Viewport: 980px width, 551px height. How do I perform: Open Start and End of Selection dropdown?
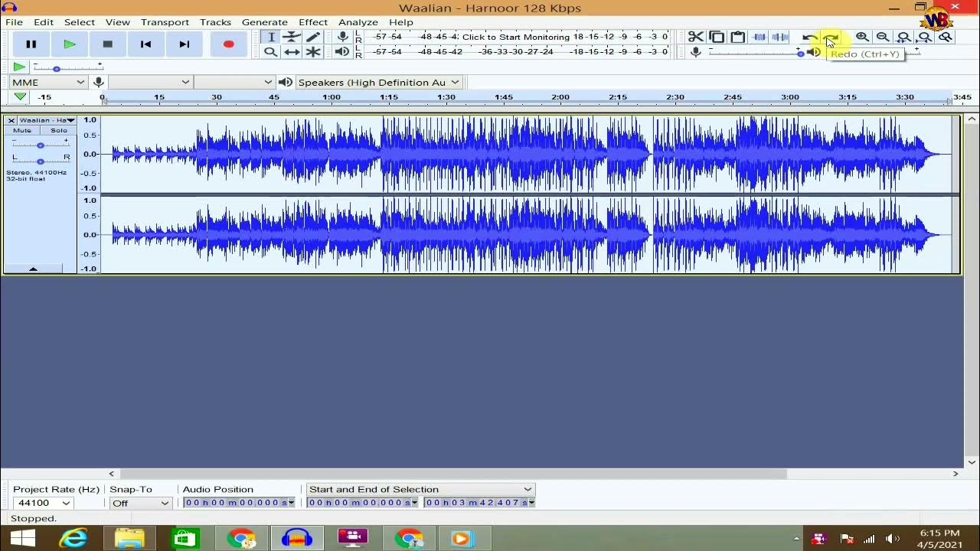pyautogui.click(x=420, y=489)
